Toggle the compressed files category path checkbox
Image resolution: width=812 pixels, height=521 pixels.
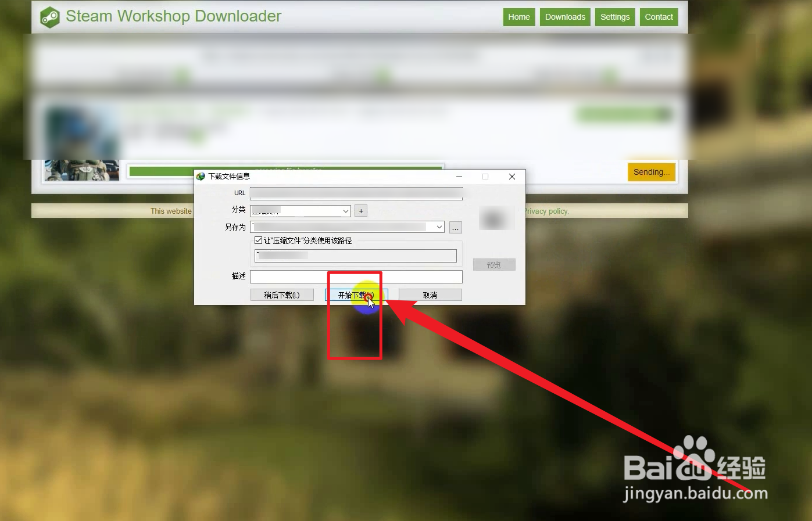(259, 240)
